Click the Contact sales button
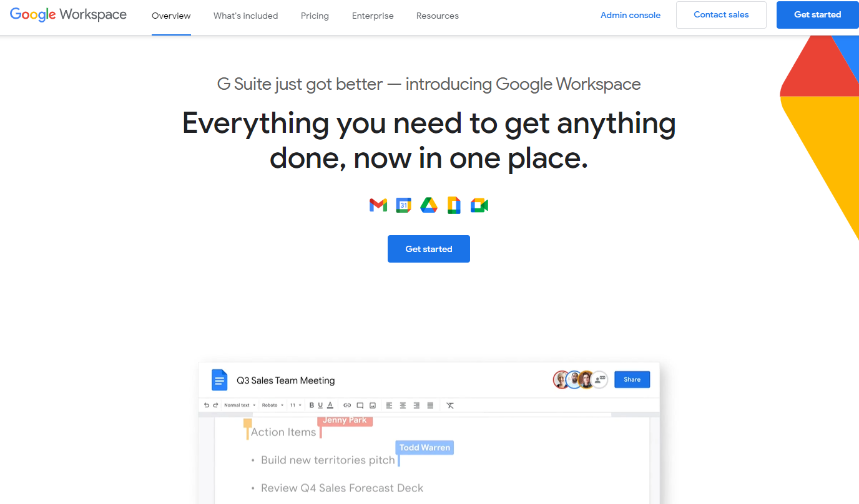 (721, 15)
